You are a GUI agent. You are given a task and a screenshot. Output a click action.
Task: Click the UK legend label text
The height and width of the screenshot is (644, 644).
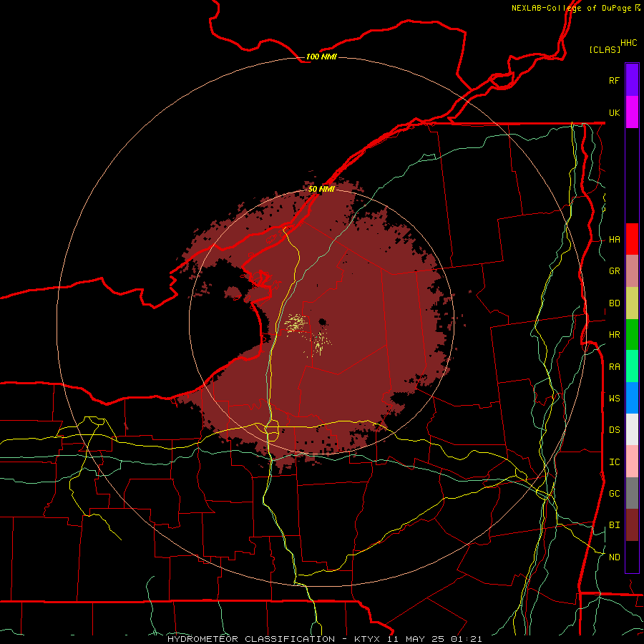[614, 112]
